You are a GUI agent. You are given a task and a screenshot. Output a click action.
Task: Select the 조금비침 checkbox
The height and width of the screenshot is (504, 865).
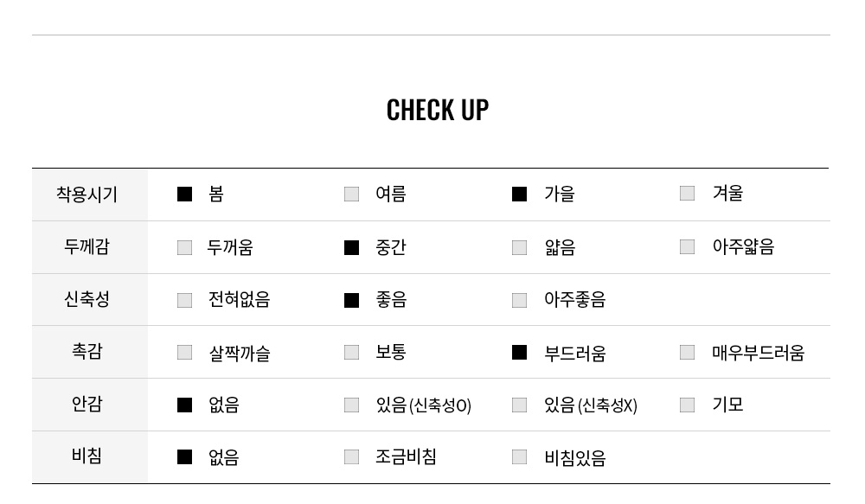(x=351, y=457)
